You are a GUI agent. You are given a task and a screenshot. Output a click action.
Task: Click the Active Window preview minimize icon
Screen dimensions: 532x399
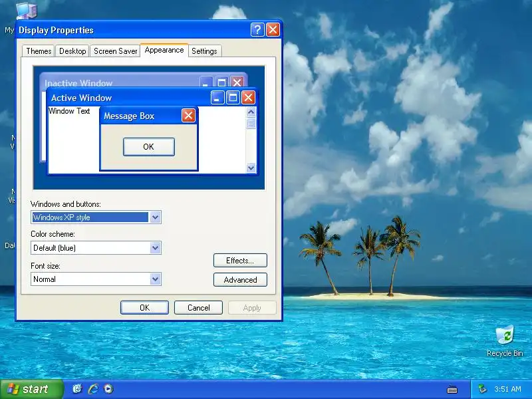point(217,98)
